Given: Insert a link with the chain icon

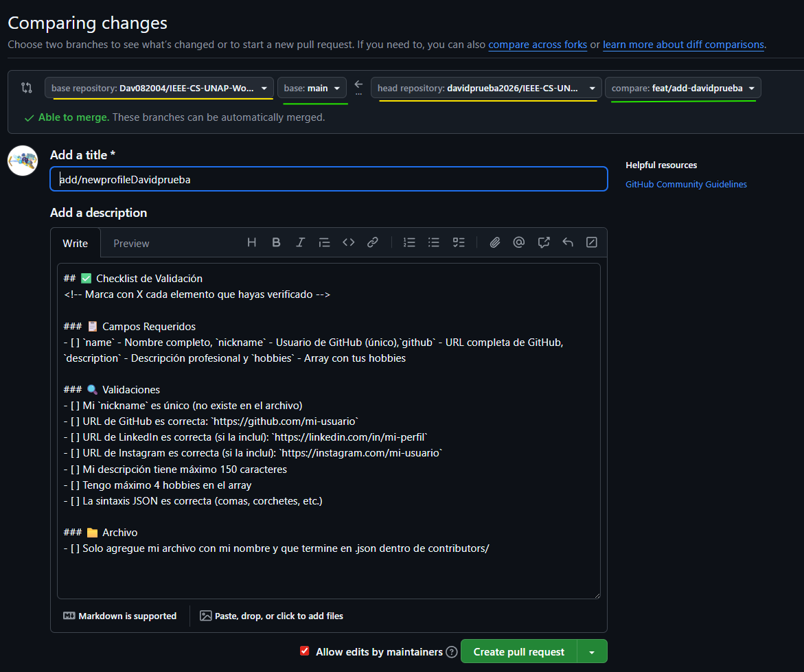Looking at the screenshot, I should tap(373, 242).
